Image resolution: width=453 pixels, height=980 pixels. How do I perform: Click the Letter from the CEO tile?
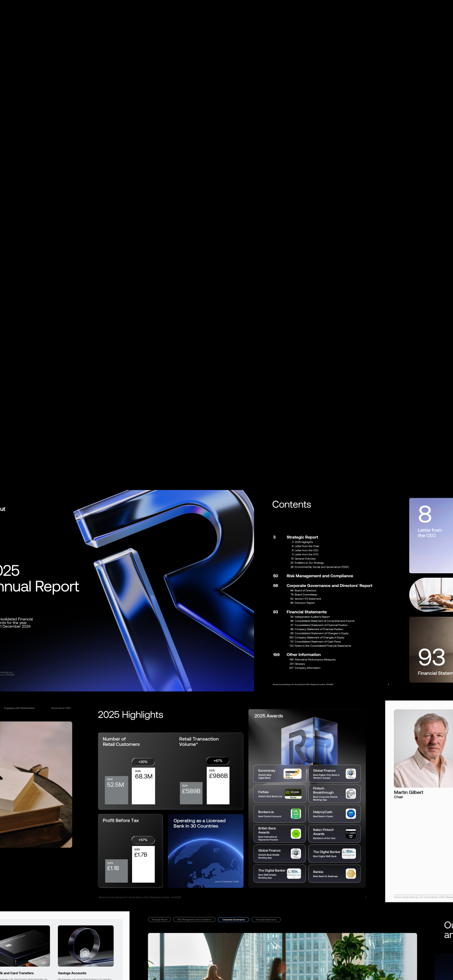point(431,535)
